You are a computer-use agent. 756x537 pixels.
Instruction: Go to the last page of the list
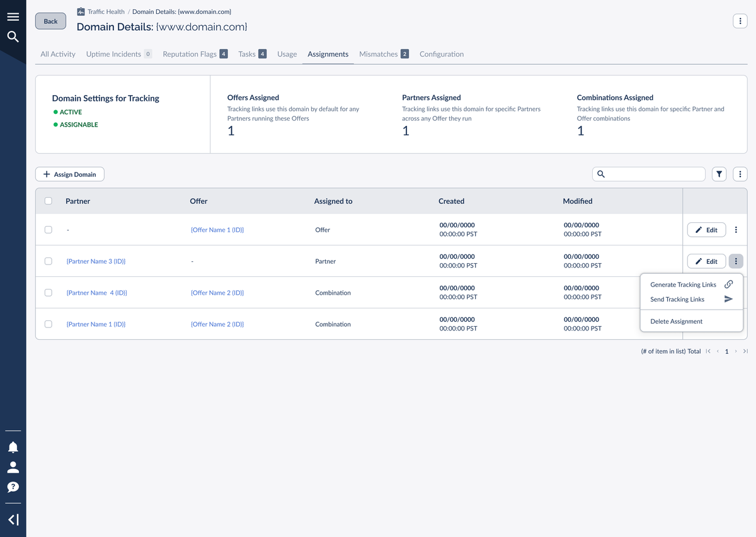745,351
